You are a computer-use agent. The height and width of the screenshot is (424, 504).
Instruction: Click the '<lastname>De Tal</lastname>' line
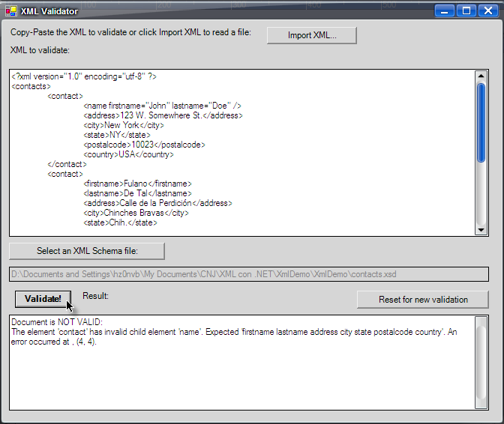click(137, 193)
